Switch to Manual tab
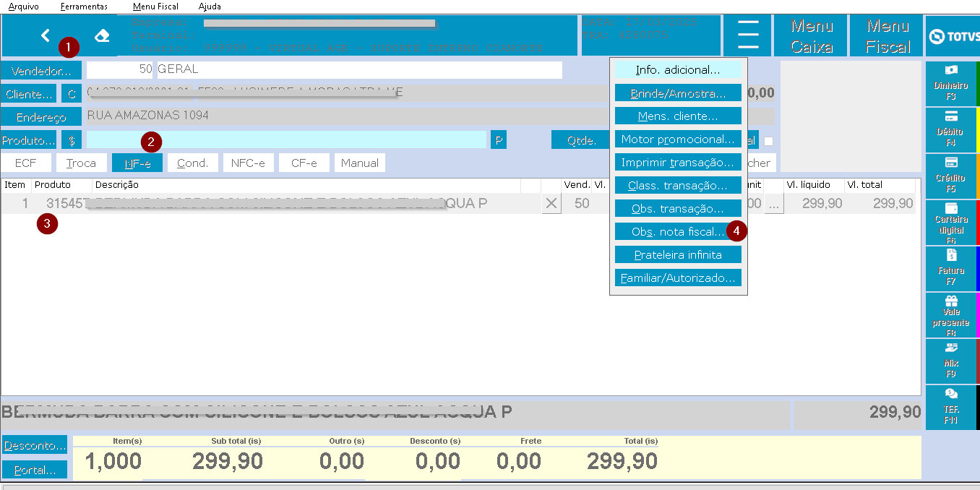Screen dimensions: 980x490 pyautogui.click(x=360, y=163)
